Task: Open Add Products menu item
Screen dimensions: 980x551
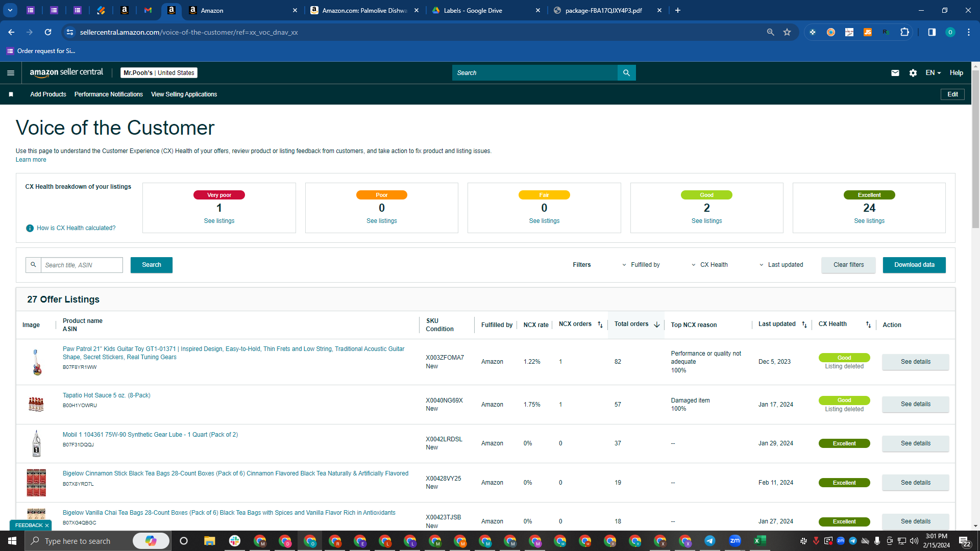Action: coord(48,94)
